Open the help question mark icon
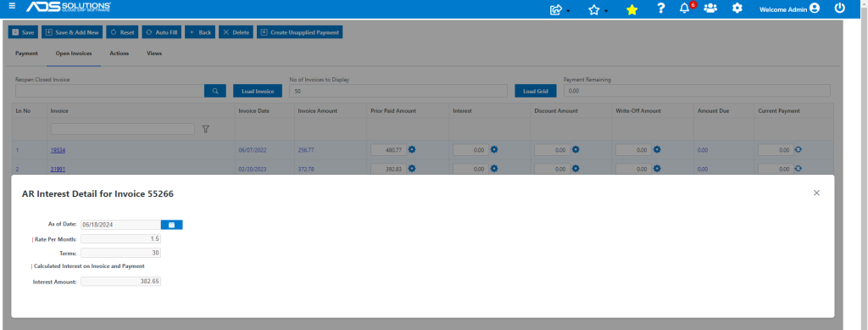The width and height of the screenshot is (868, 330). click(660, 8)
